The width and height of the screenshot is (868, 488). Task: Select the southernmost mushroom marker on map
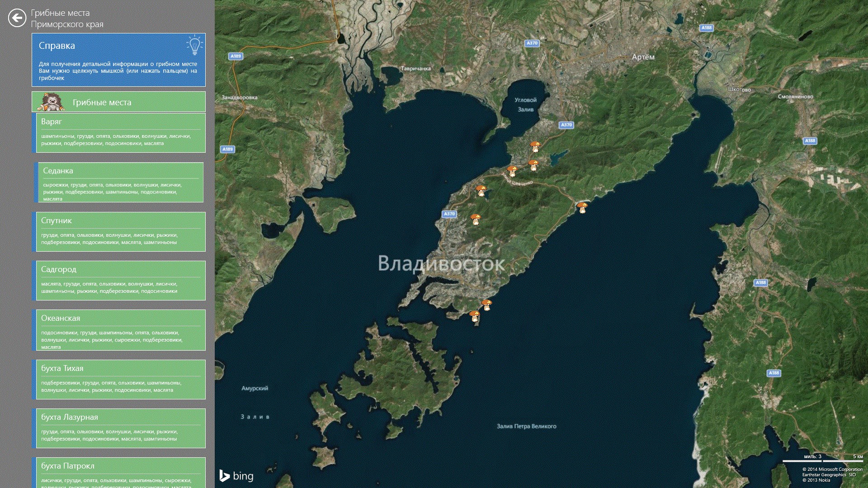474,316
